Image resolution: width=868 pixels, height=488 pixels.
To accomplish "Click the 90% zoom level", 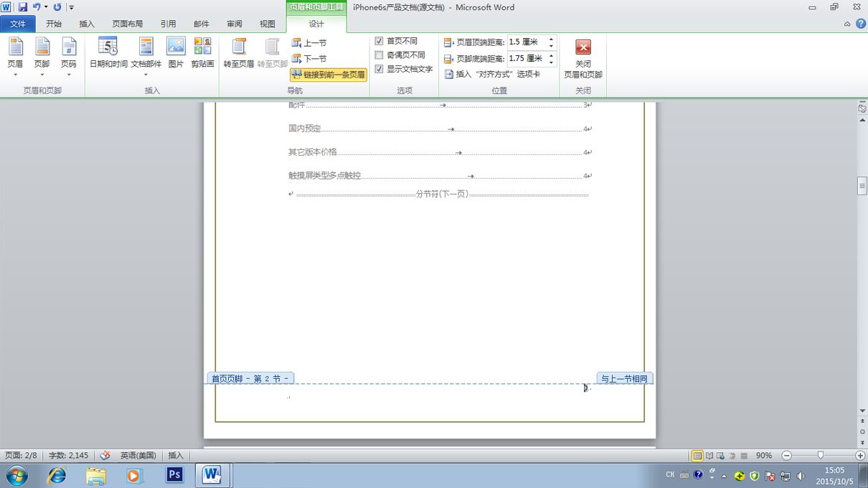I will 764,456.
